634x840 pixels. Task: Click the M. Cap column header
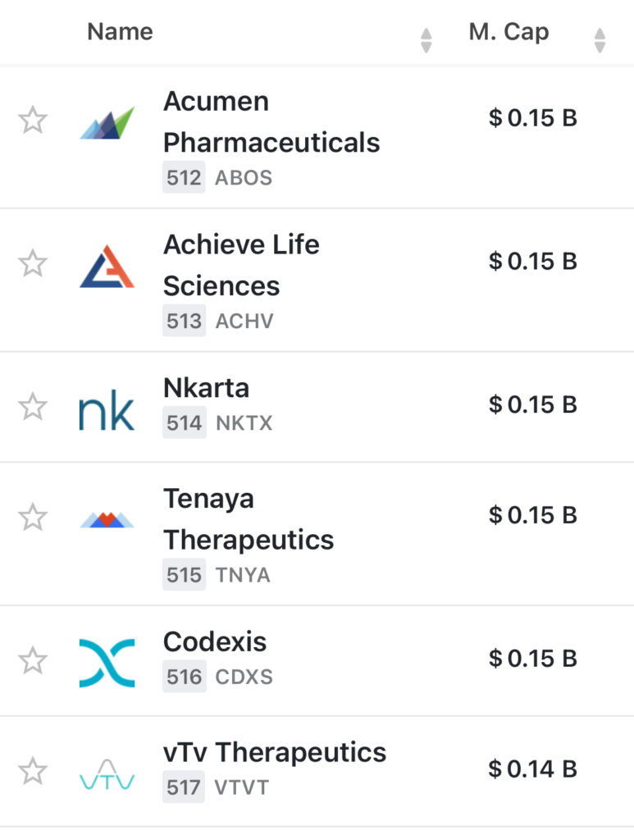[509, 32]
